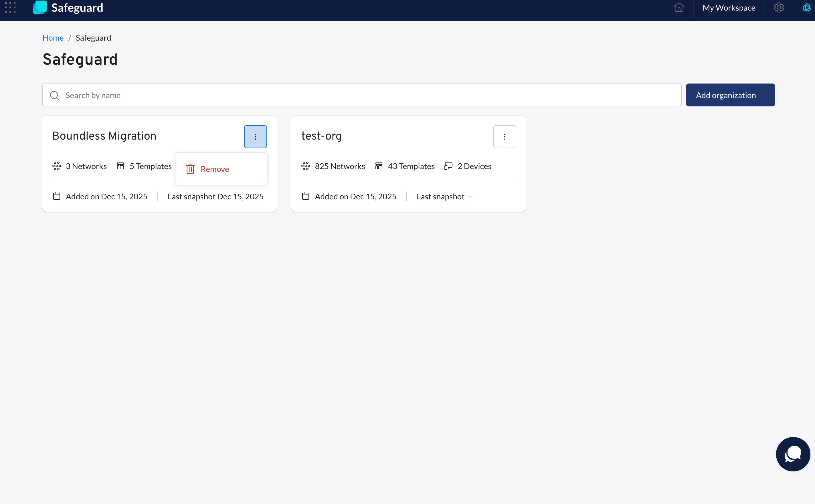This screenshot has height=504, width=815.
Task: Click calendar icon on Boundless Migration card
Action: point(57,196)
